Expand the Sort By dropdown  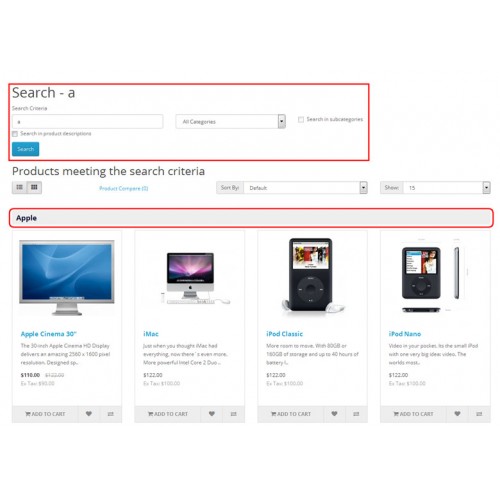305,188
